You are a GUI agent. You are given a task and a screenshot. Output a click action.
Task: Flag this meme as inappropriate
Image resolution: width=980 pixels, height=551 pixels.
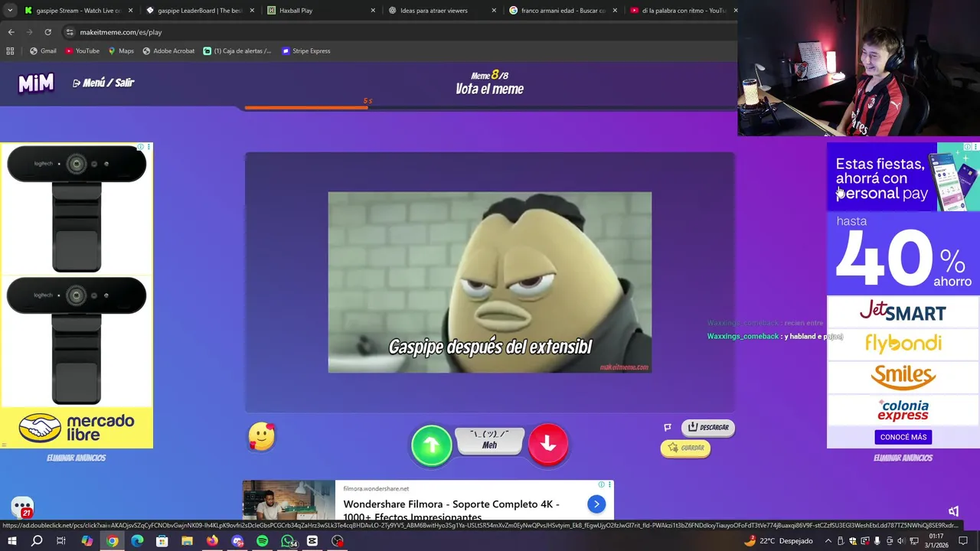668,428
